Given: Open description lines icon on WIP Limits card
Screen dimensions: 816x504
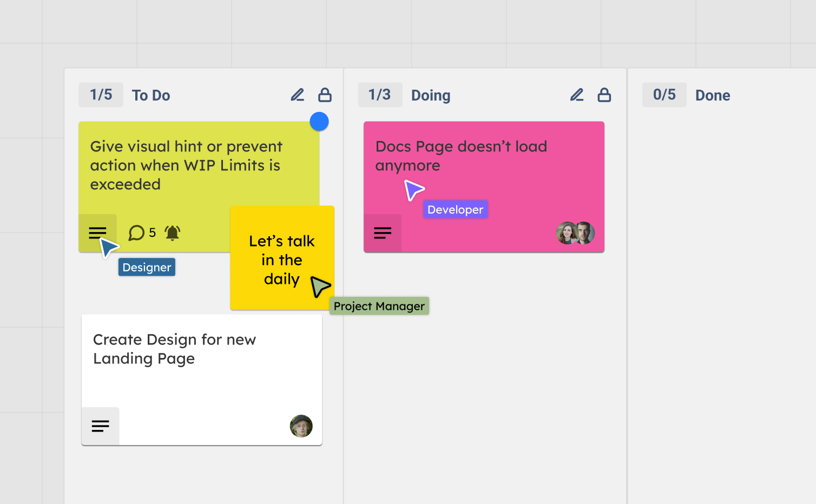Looking at the screenshot, I should [97, 233].
